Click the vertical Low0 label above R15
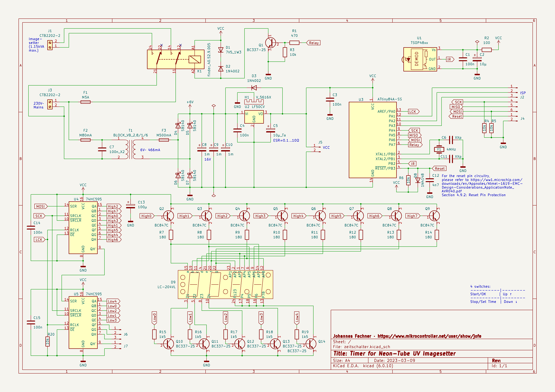The width and height of the screenshot is (555, 392). tap(154, 318)
